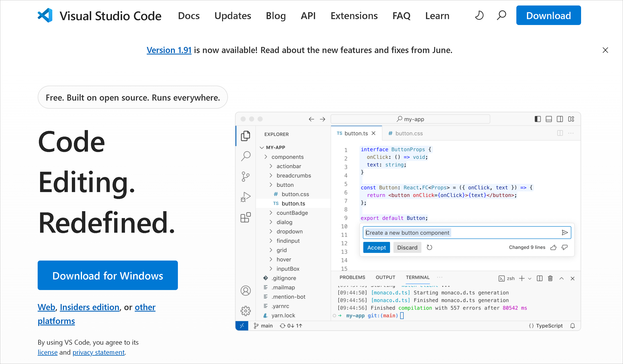Select the TERMINAL tab in bottom panel
The height and width of the screenshot is (364, 623).
(x=417, y=277)
